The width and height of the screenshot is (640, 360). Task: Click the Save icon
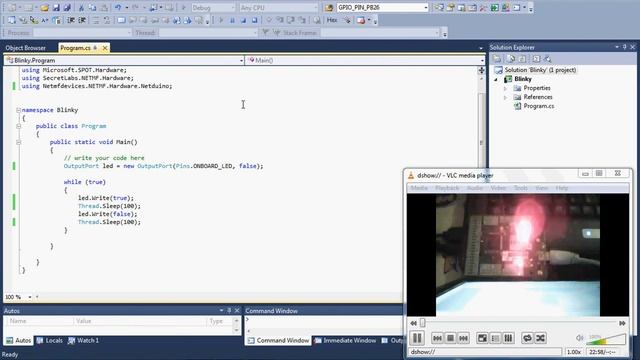click(56, 8)
